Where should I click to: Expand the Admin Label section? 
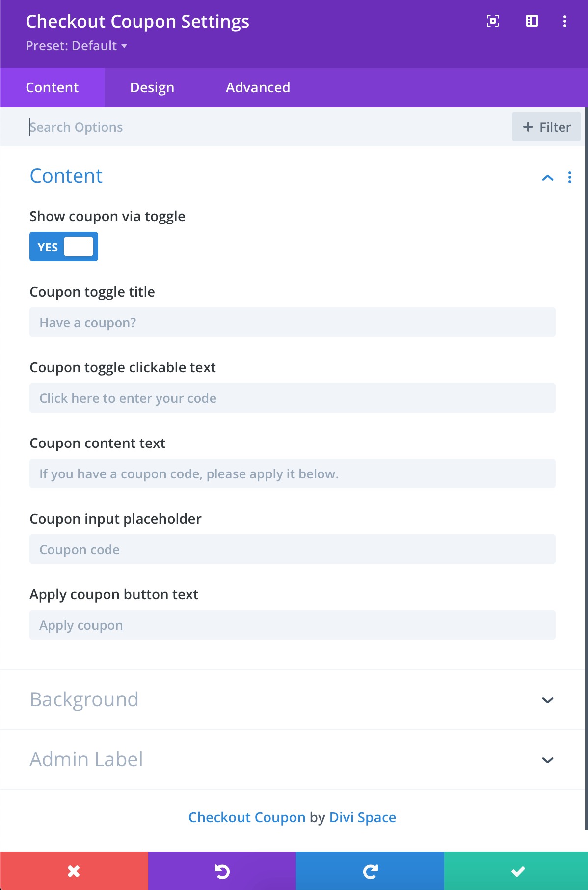[293, 759]
